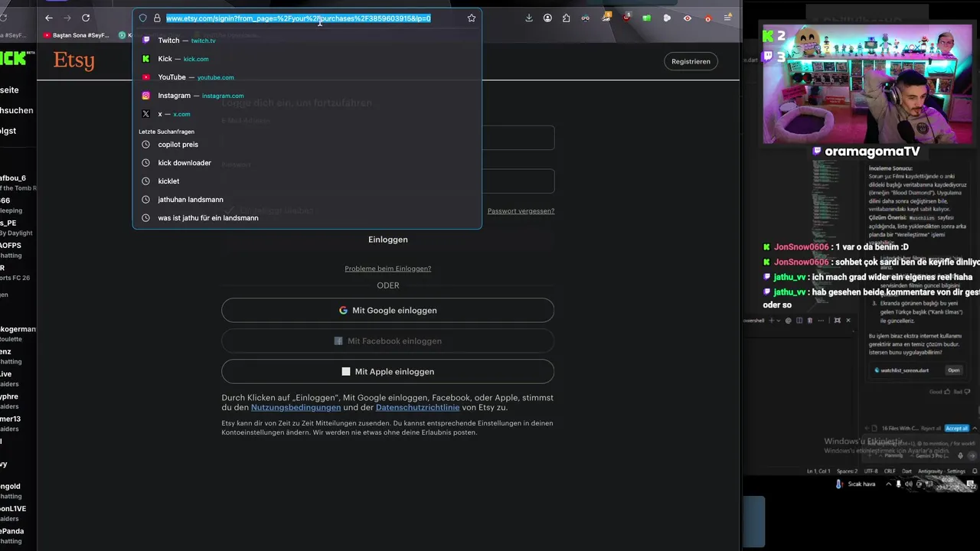
Task: Click Reject all changes
Action: point(931,429)
